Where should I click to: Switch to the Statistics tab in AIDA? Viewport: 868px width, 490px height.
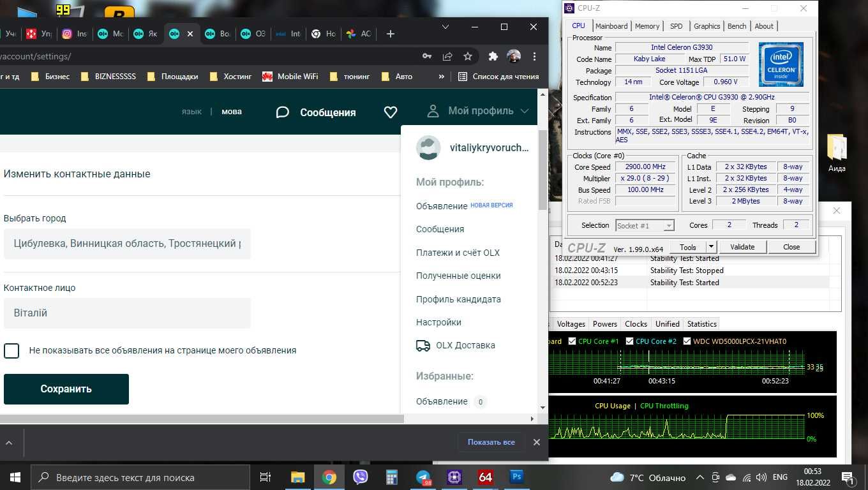[x=702, y=324]
